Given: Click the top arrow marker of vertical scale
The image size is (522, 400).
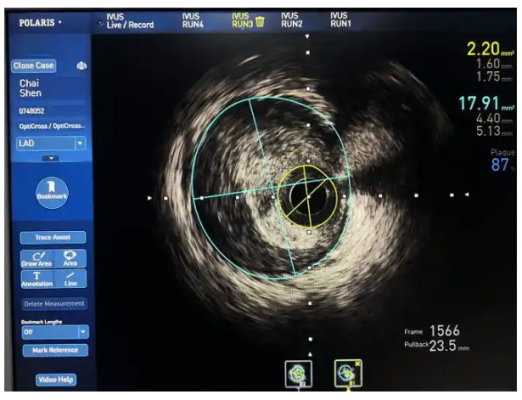Looking at the screenshot, I should pos(307,36).
